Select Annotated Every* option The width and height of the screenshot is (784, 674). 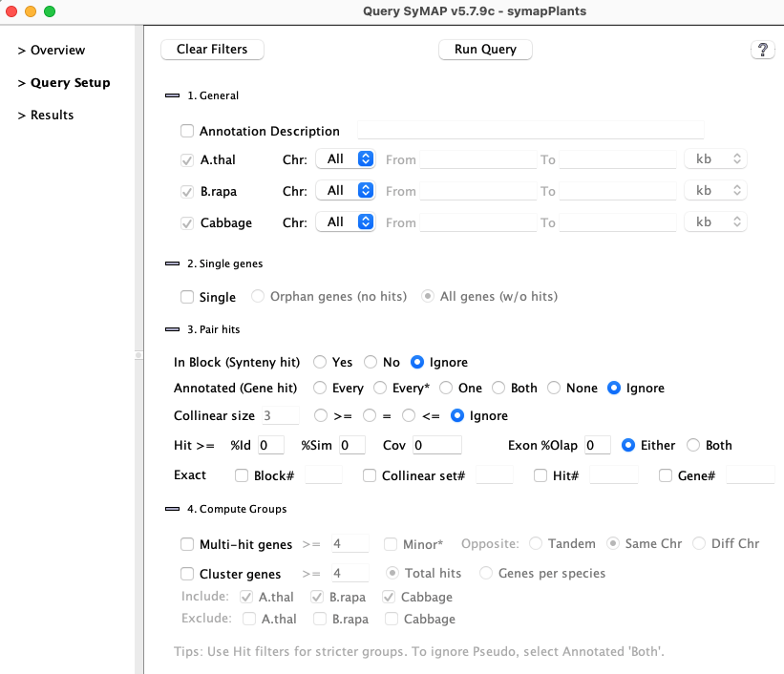(x=380, y=388)
